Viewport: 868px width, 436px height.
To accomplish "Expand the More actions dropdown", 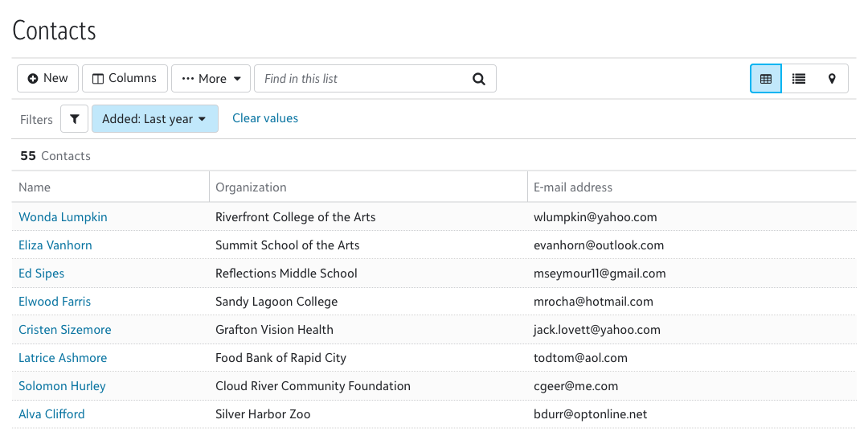I will (211, 79).
